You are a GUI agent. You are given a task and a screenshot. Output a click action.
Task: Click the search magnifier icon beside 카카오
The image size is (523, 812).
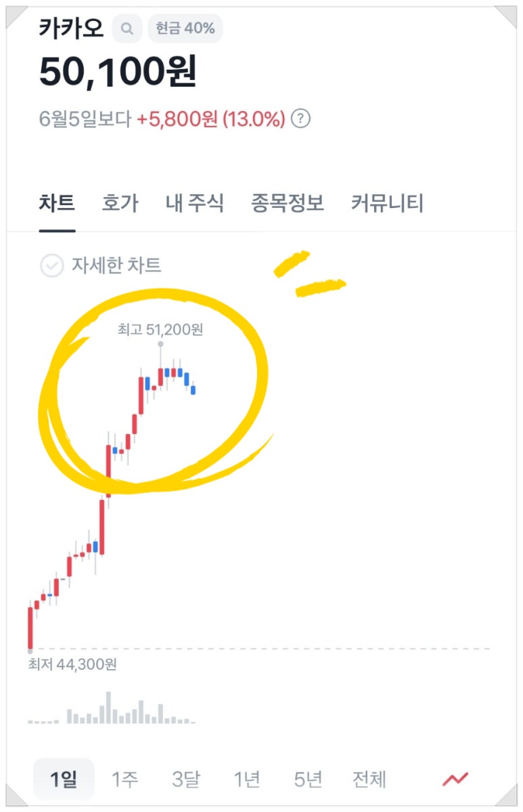(x=127, y=28)
